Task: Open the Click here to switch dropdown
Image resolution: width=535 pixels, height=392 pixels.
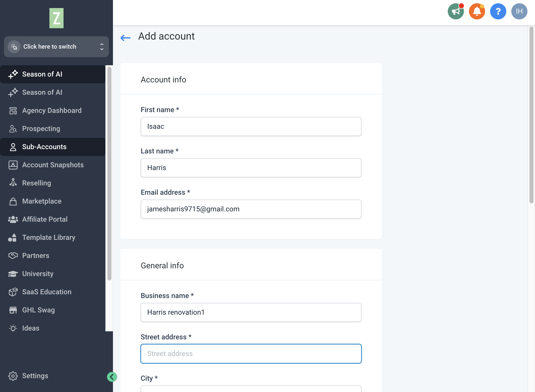Action: coord(56,47)
